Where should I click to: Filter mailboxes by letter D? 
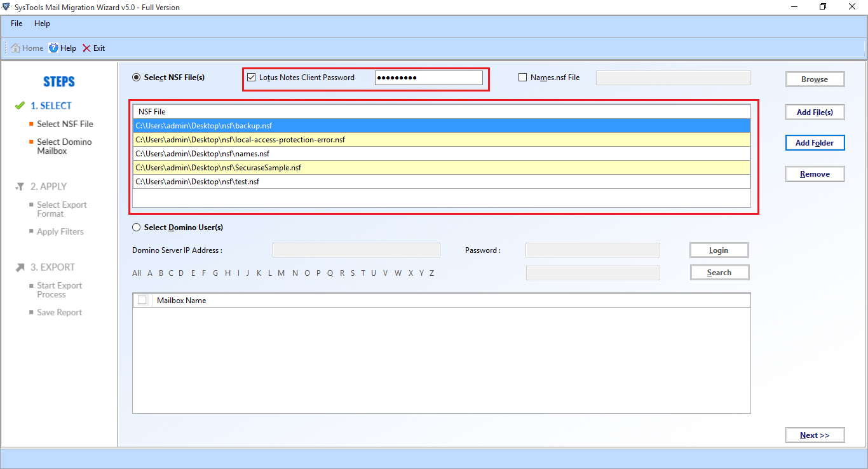[181, 273]
